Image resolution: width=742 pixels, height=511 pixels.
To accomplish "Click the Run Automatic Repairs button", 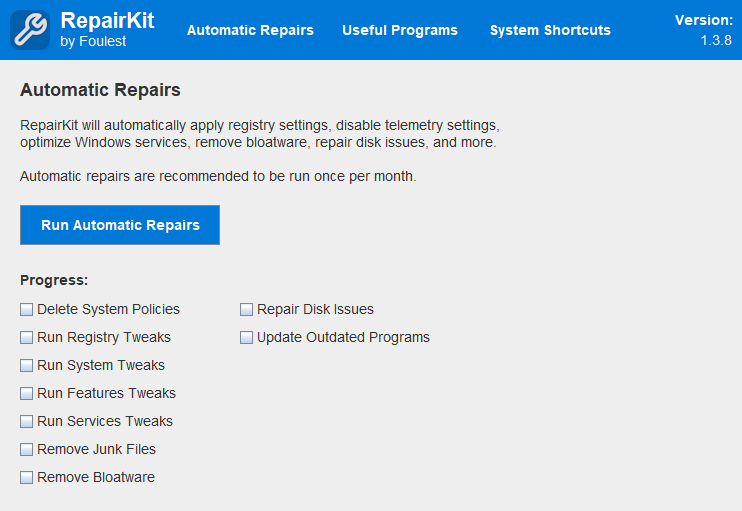I will (x=120, y=225).
